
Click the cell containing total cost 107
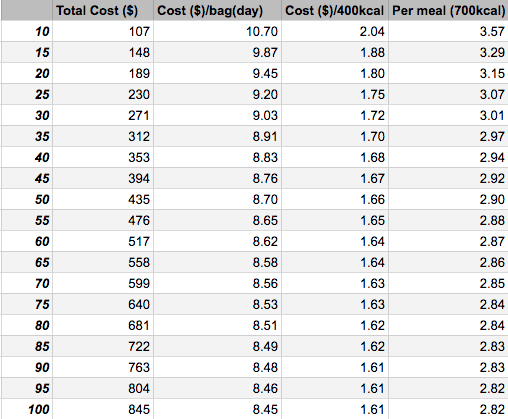tap(103, 31)
